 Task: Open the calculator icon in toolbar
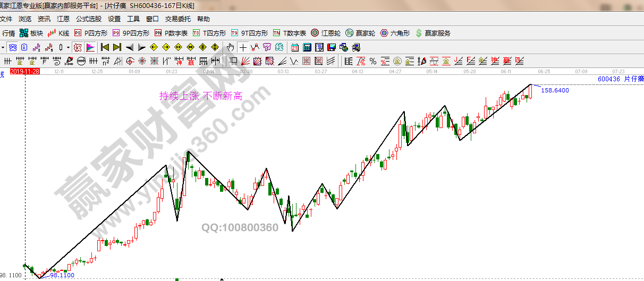click(307, 47)
